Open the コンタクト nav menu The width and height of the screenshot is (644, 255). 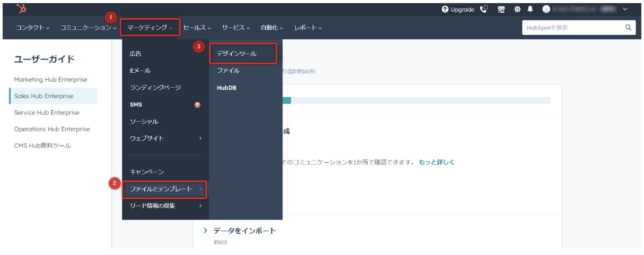(x=32, y=28)
